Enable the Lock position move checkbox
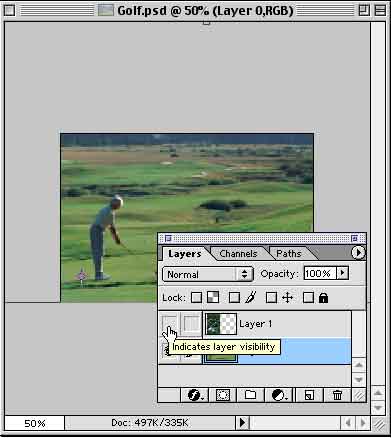The width and height of the screenshot is (391, 438). [271, 297]
